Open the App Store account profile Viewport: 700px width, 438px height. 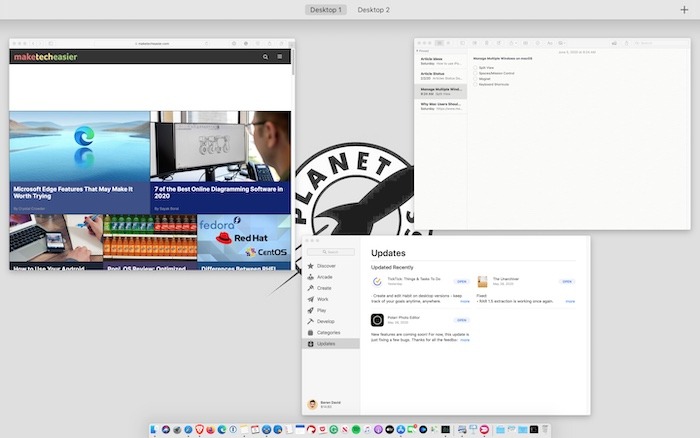coord(325,404)
